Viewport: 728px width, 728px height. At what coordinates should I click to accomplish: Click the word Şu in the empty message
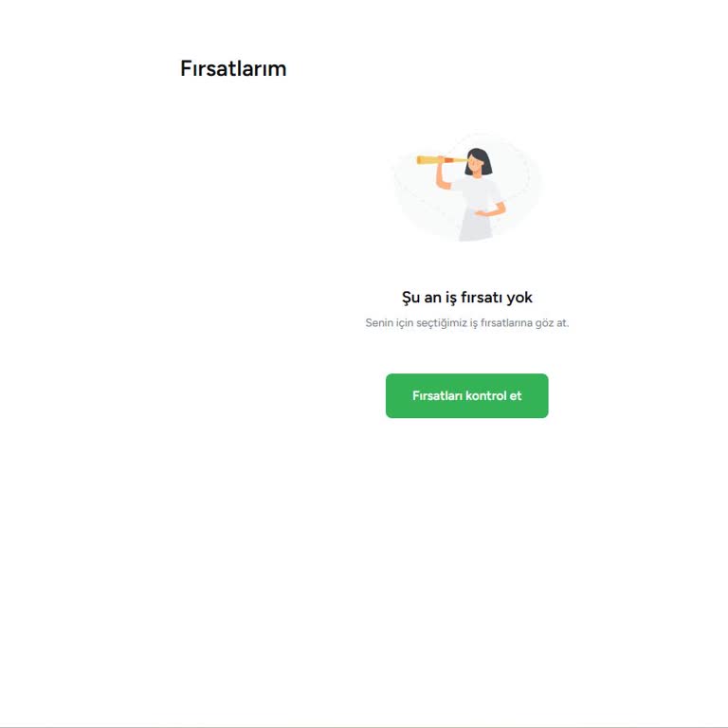pos(410,298)
